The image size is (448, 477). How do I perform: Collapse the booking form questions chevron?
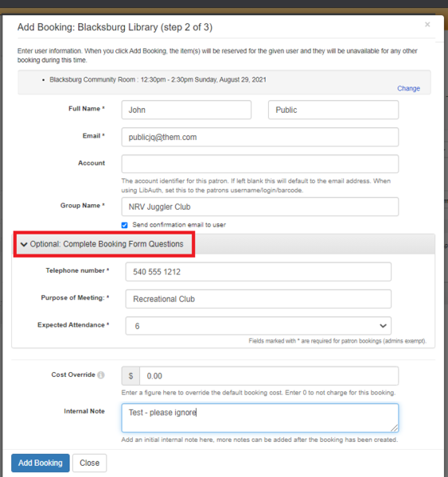pyautogui.click(x=24, y=244)
